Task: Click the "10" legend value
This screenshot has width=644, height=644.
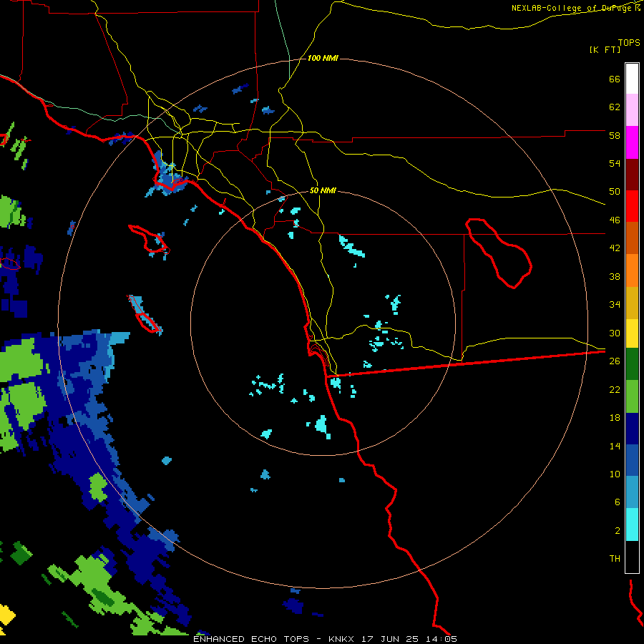Action: (x=615, y=474)
